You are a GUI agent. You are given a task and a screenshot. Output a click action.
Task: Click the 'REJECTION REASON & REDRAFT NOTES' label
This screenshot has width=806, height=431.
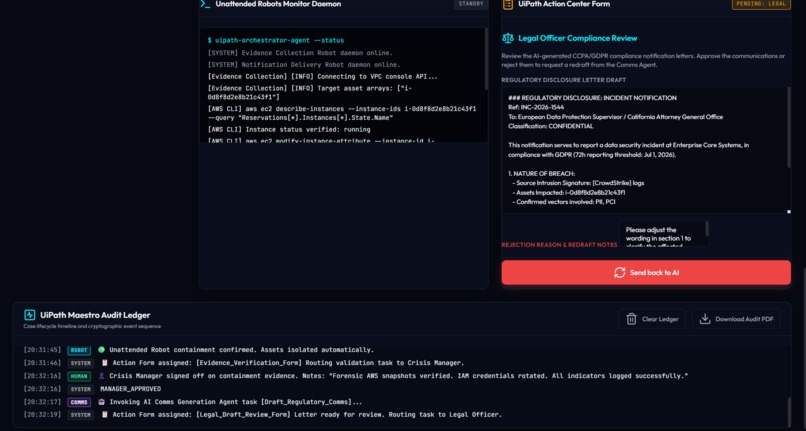click(559, 245)
